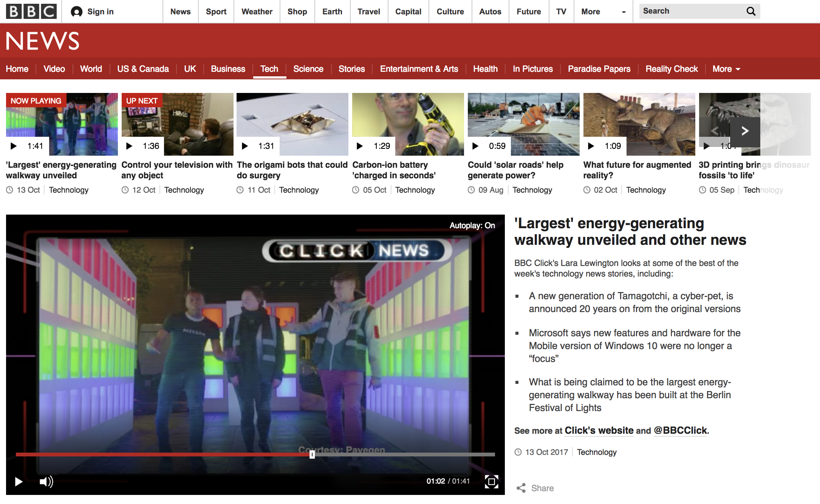
Task: Open Weather in the top bar
Action: tap(257, 12)
